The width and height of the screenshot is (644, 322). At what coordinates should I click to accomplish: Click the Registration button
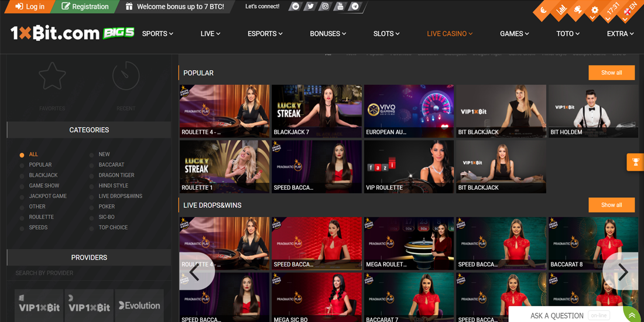(x=85, y=6)
